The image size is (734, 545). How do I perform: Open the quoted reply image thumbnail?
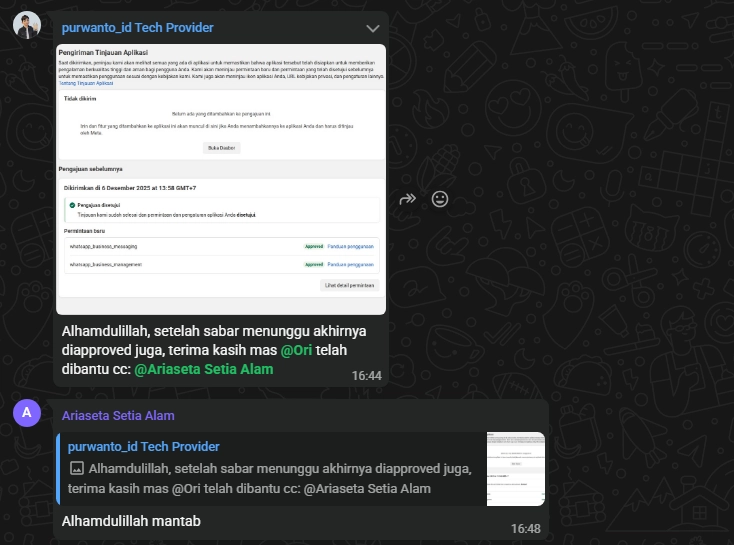pos(515,469)
